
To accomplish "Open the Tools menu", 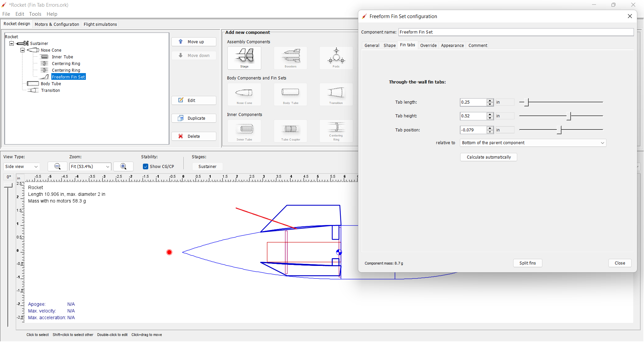I will click(x=35, y=14).
